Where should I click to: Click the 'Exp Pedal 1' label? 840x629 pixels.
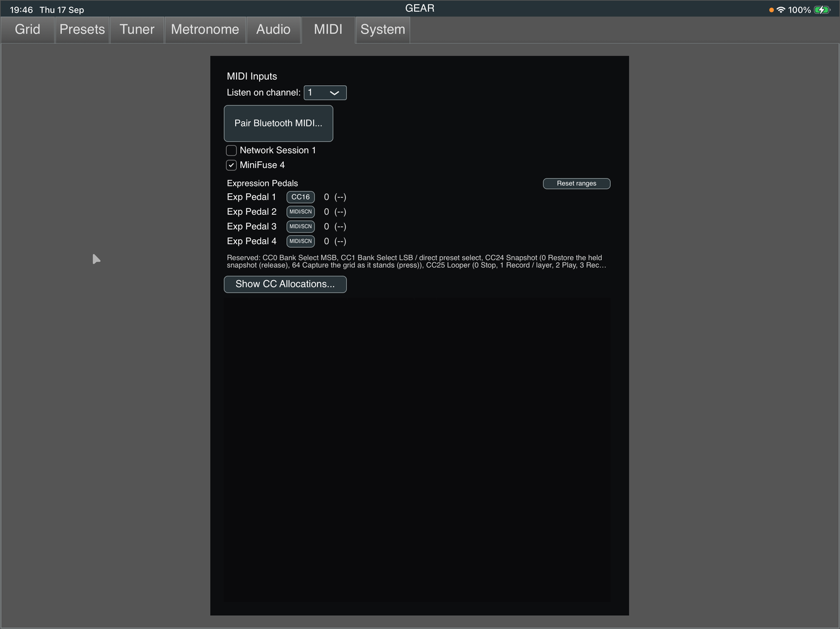pyautogui.click(x=251, y=197)
